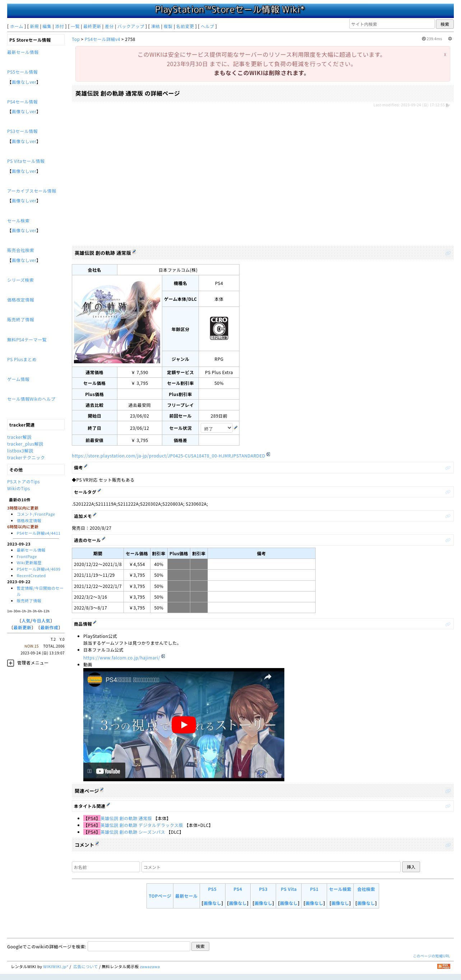The image size is (461, 980).
Task: Click the edit pencil next to 過去のセール heading
Action: click(x=104, y=539)
